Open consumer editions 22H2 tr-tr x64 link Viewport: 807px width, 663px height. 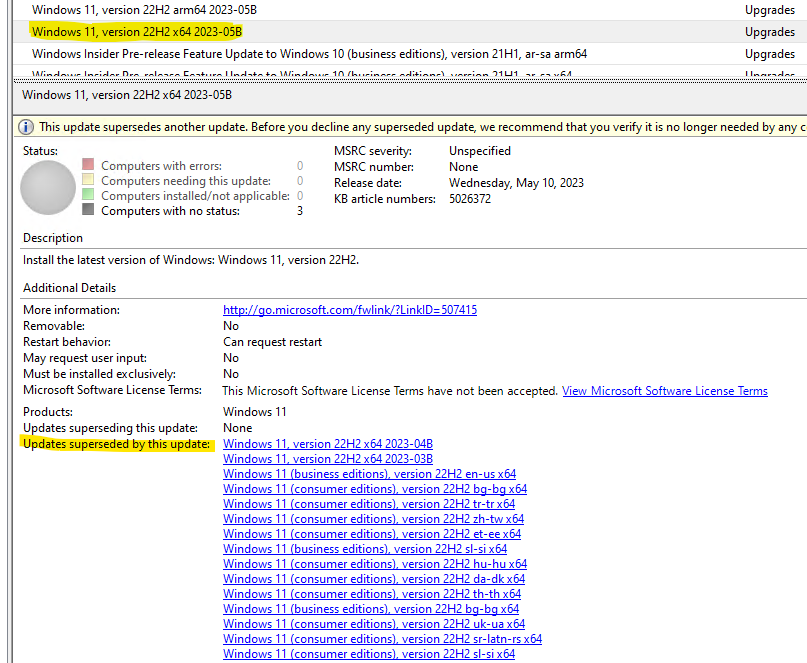click(369, 503)
